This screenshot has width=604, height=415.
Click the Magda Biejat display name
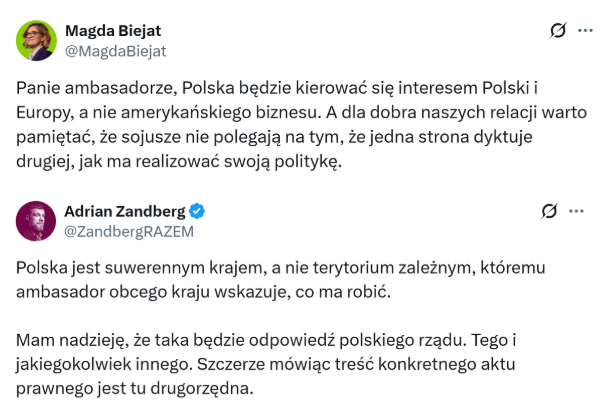(x=112, y=30)
